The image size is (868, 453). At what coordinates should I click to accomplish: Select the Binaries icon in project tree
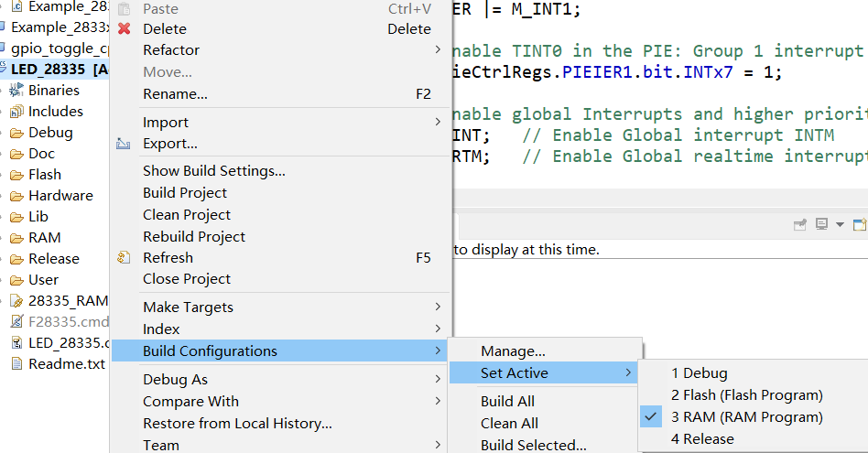17,90
